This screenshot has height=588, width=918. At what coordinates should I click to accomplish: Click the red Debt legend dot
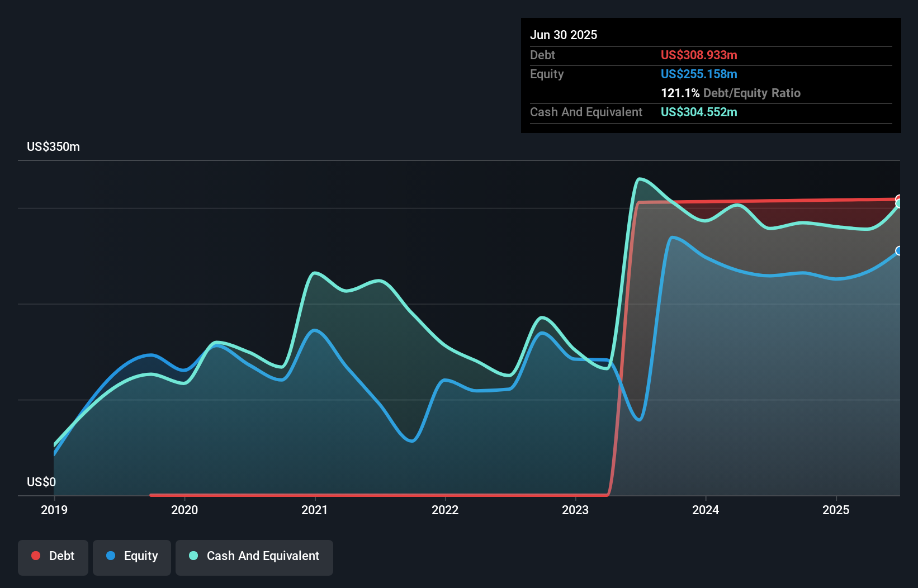pyautogui.click(x=35, y=556)
